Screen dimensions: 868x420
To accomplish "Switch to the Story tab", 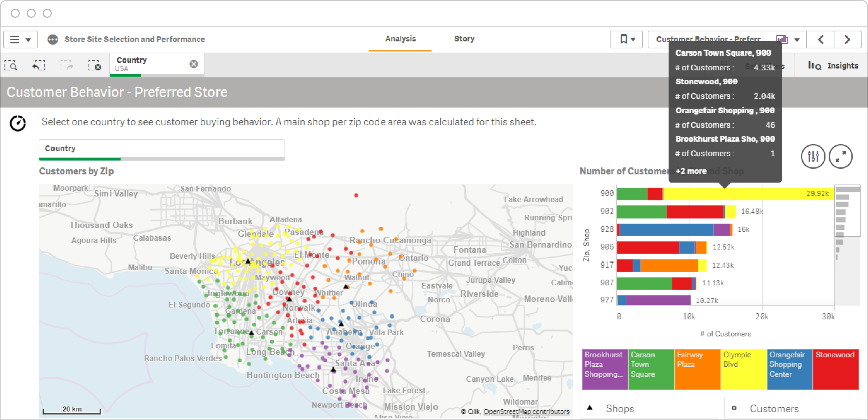I will [464, 39].
